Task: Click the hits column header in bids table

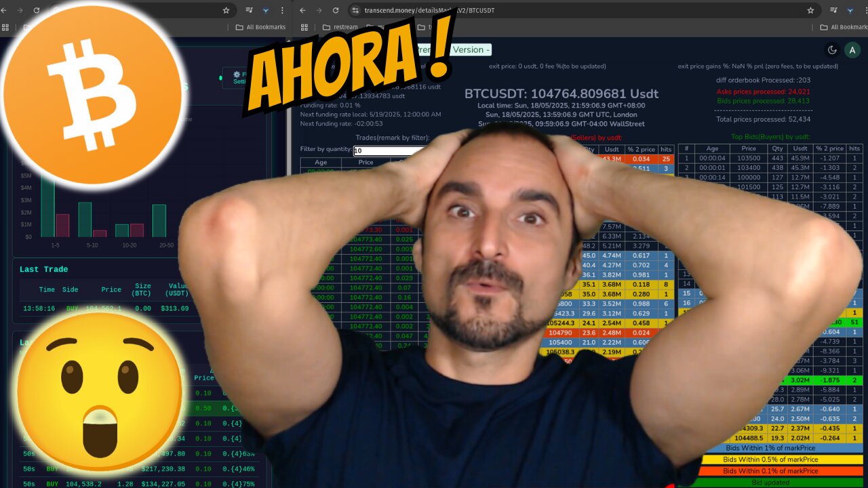Action: 854,148
